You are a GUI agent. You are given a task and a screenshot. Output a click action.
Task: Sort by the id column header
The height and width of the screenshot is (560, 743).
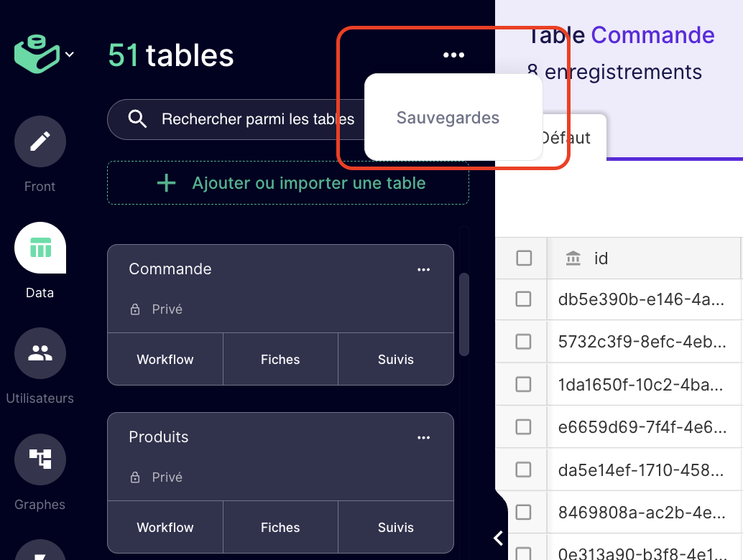601,258
